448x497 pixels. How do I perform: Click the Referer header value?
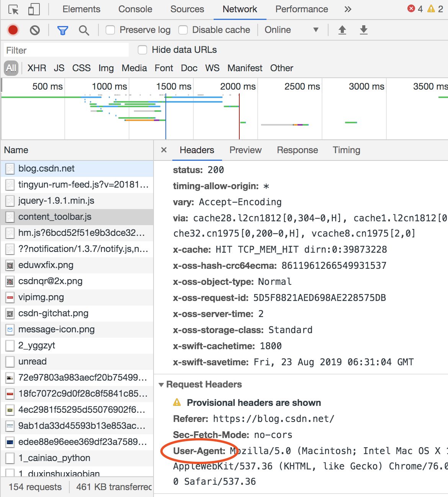point(274,419)
